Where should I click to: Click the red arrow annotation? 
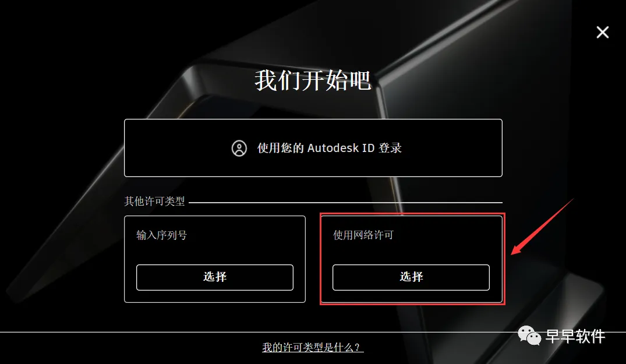(x=543, y=227)
